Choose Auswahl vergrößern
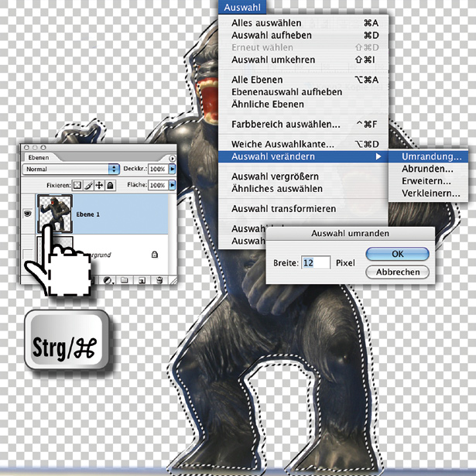Viewport: 476px width, 476px height. click(x=303, y=176)
